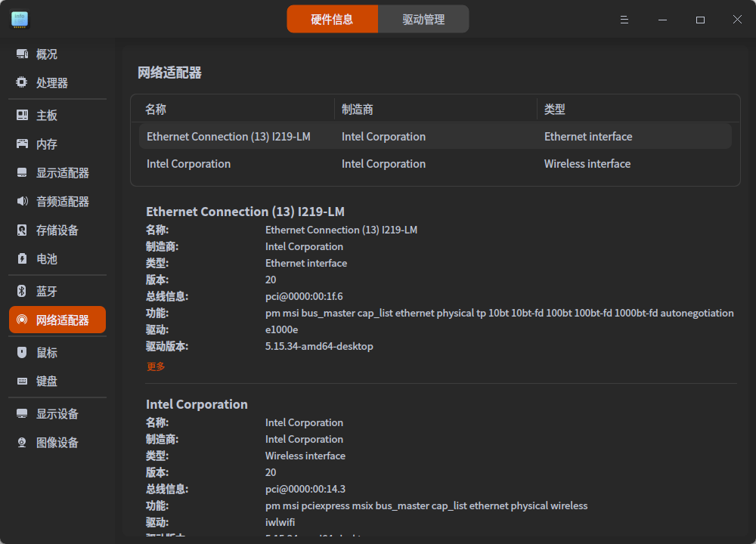Open the hamburger main menu

tap(624, 20)
